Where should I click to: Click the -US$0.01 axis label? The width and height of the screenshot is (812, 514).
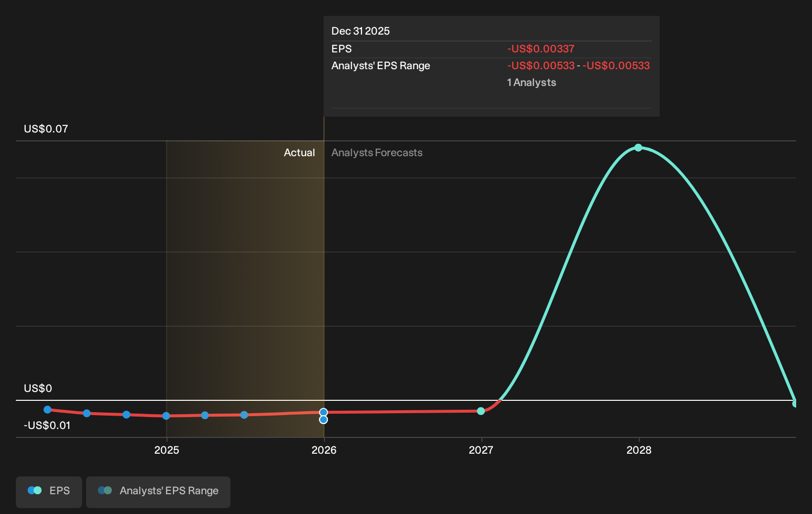point(47,426)
